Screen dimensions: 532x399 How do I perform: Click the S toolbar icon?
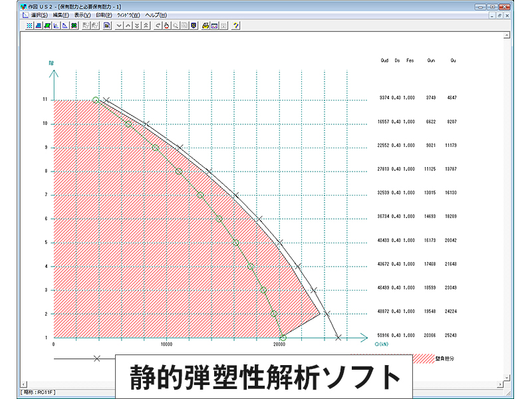194,25
